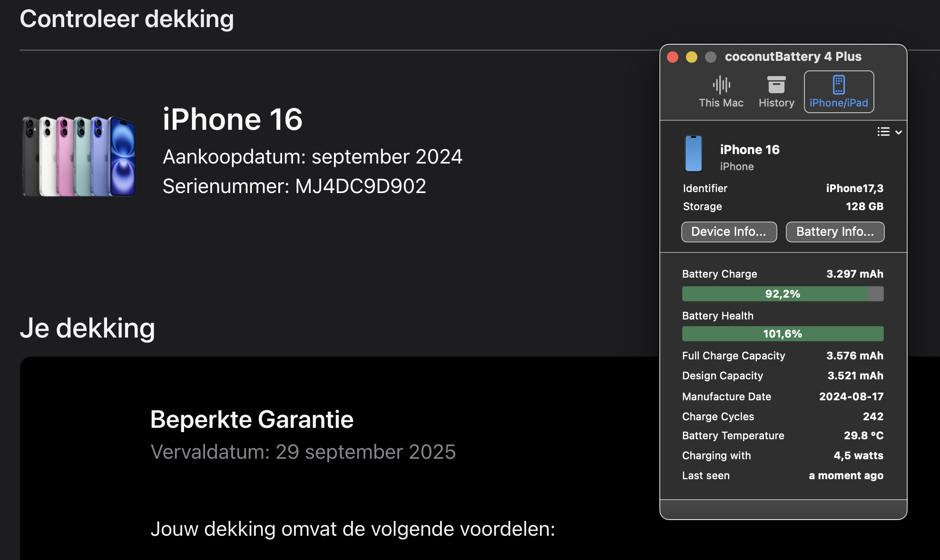Open the History tab
The height and width of the screenshot is (560, 940).
click(x=776, y=92)
